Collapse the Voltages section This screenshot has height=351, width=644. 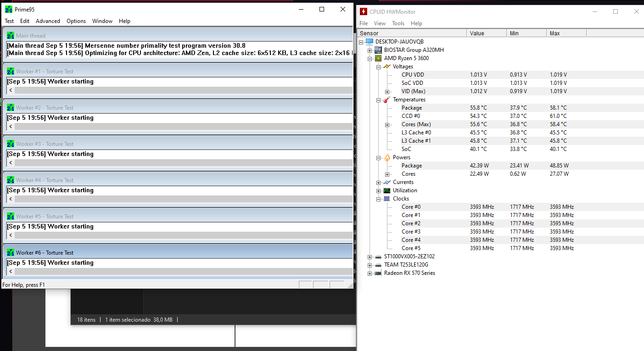pyautogui.click(x=379, y=67)
